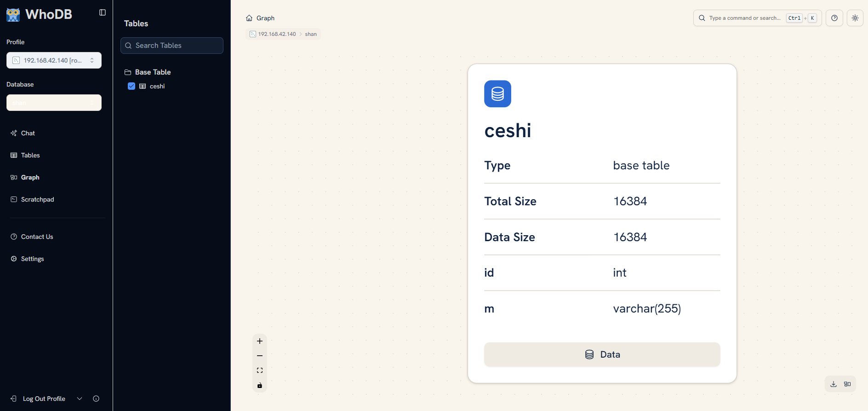Click the blue database icon on ceshi card
The height and width of the screenshot is (411, 868).
pyautogui.click(x=497, y=94)
